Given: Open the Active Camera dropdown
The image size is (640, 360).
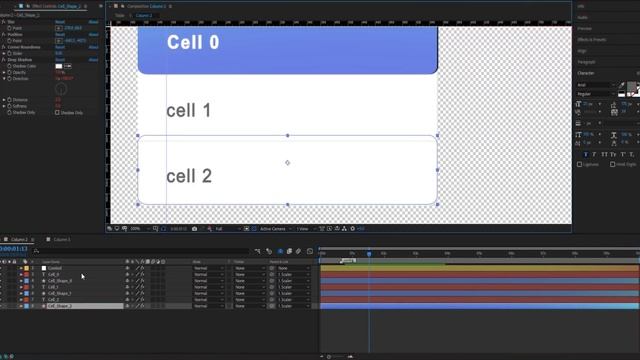Looking at the screenshot, I should tap(276, 229).
